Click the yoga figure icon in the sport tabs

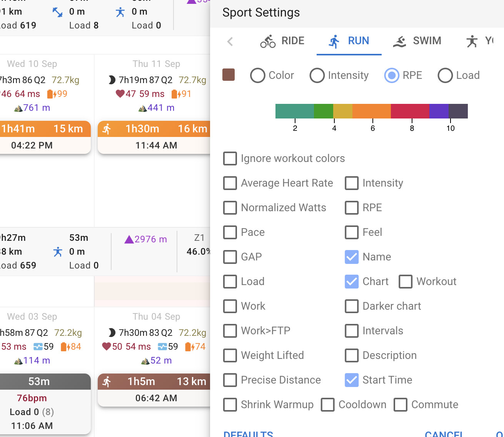(x=472, y=41)
